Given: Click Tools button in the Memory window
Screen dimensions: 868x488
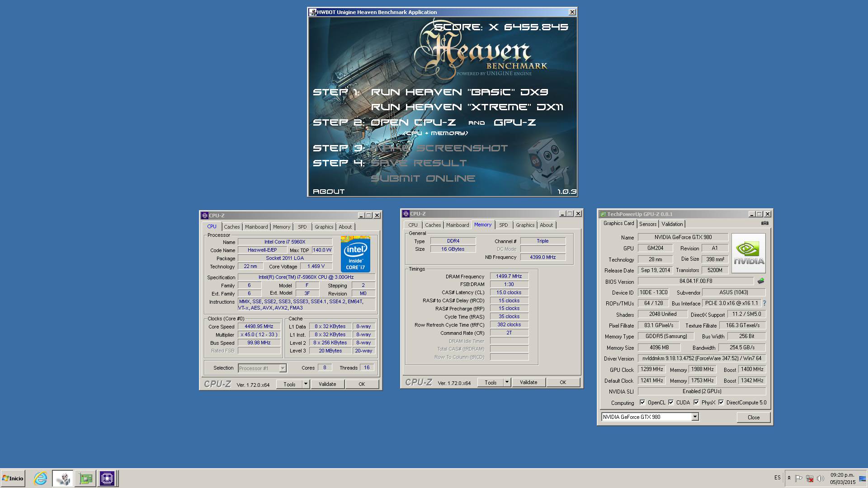Looking at the screenshot, I should pyautogui.click(x=491, y=382).
